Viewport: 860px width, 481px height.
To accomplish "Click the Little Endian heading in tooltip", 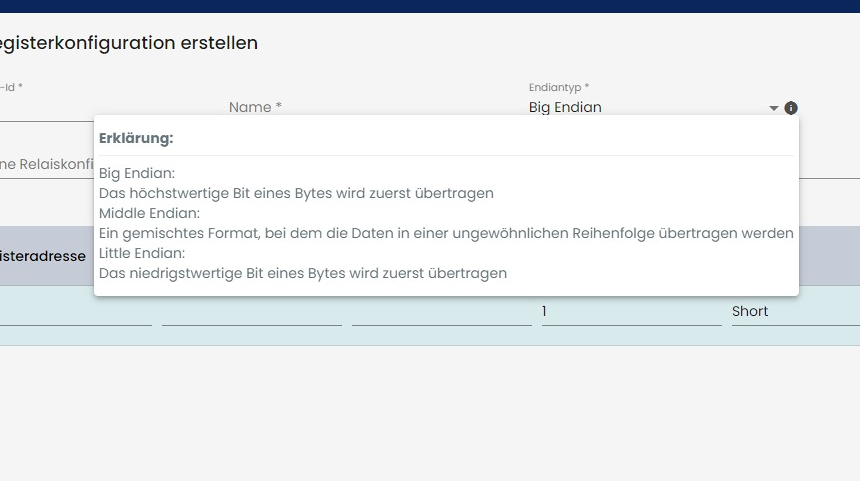I will 142,253.
